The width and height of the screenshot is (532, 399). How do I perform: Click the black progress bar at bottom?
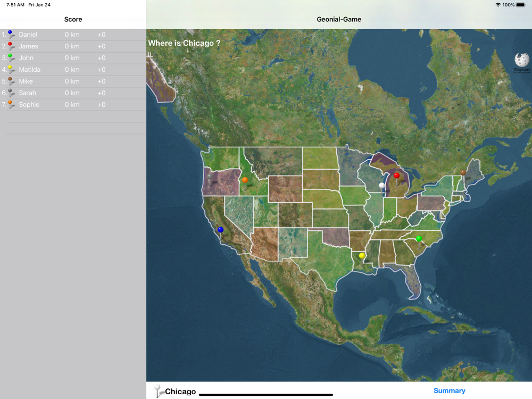(x=266, y=395)
